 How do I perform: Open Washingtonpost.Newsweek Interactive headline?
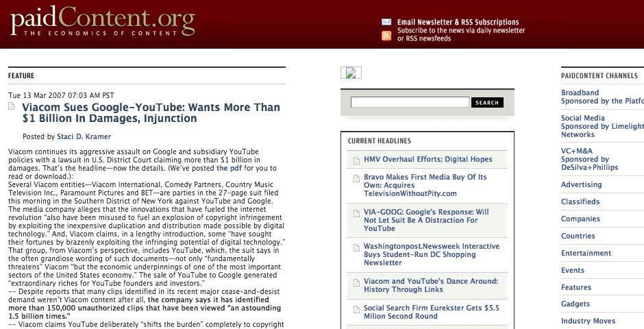(x=432, y=255)
